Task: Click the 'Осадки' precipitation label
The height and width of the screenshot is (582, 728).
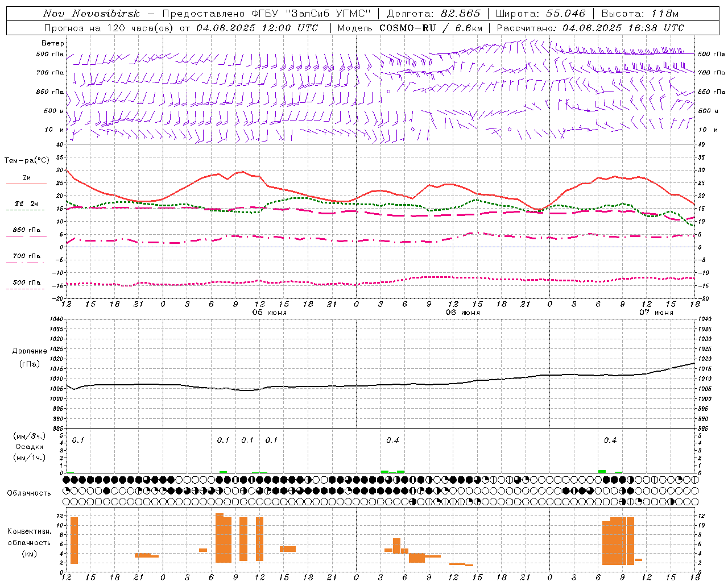Action: point(30,447)
